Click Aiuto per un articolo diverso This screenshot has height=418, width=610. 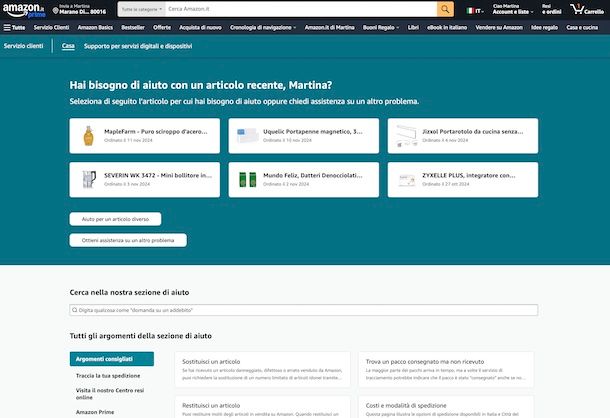coord(116,219)
